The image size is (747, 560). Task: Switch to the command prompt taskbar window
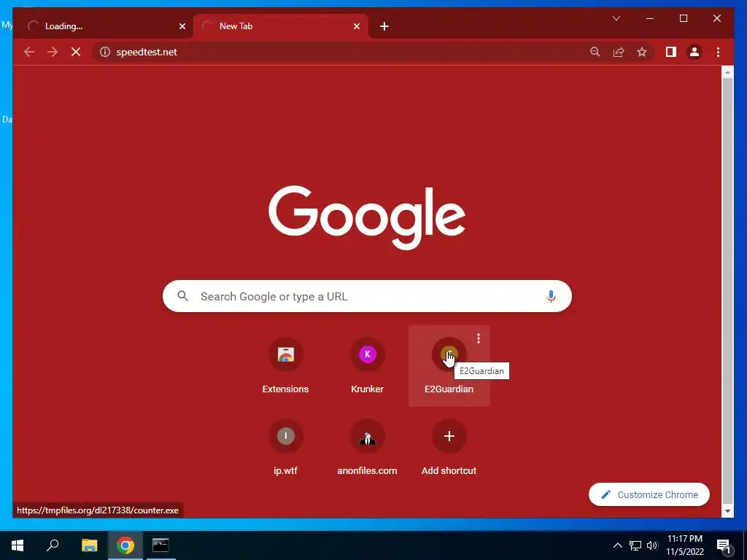[x=160, y=545]
